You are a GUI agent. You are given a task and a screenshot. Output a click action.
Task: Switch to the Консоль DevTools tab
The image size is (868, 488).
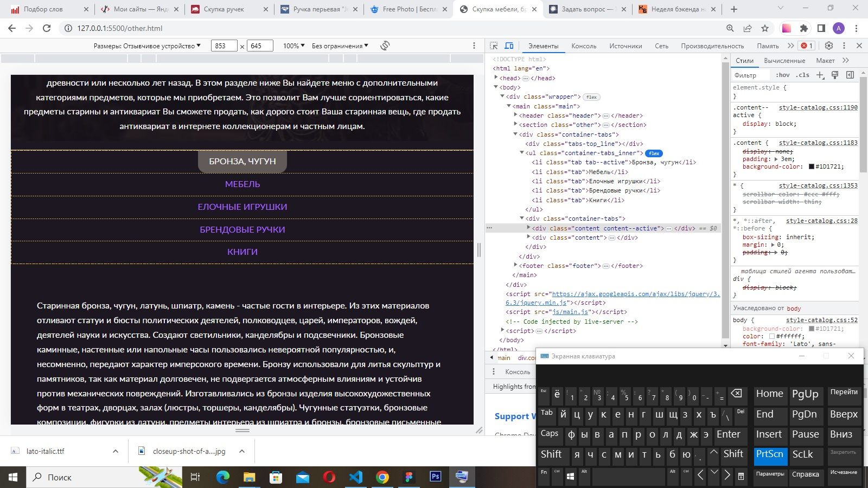coord(584,46)
